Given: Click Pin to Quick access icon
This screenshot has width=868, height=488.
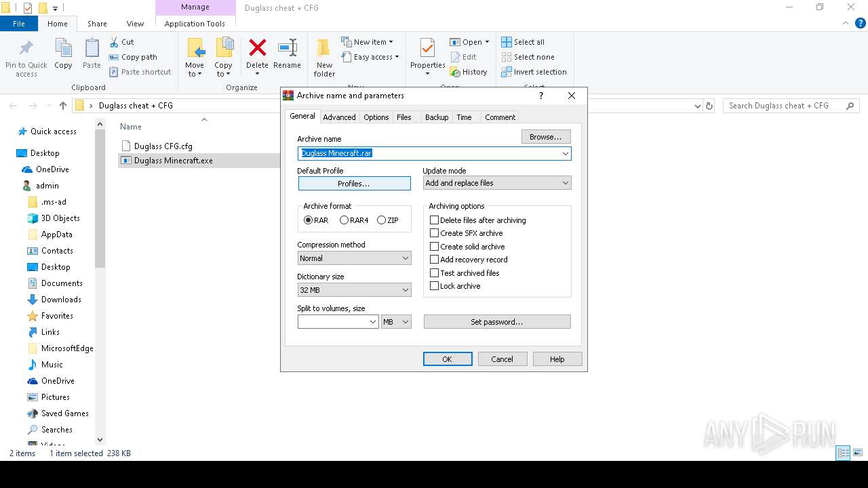Looking at the screenshot, I should click(26, 49).
